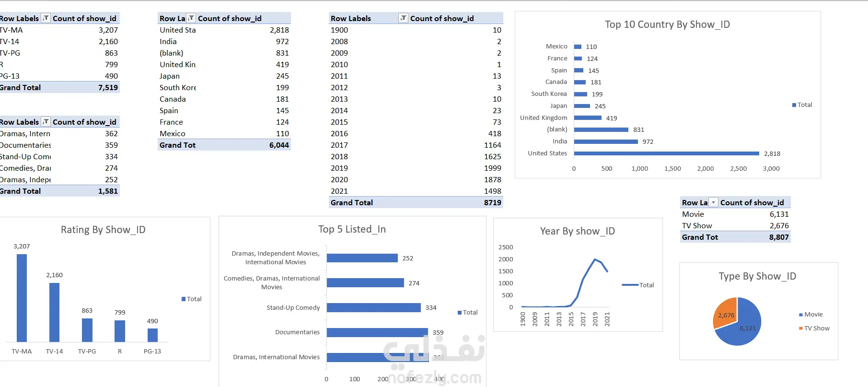This screenshot has height=387, width=868.
Task: Select the Top 5 Listed_In chart title
Action: tap(352, 229)
